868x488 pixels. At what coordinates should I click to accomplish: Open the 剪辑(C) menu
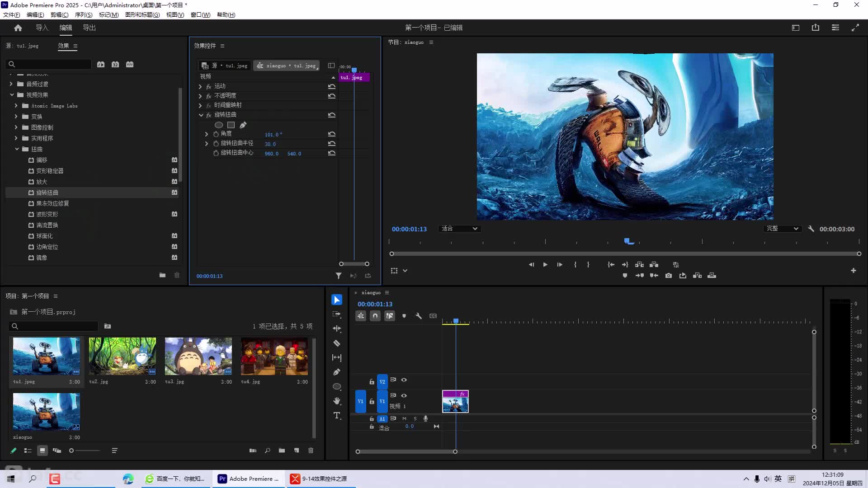pos(59,15)
